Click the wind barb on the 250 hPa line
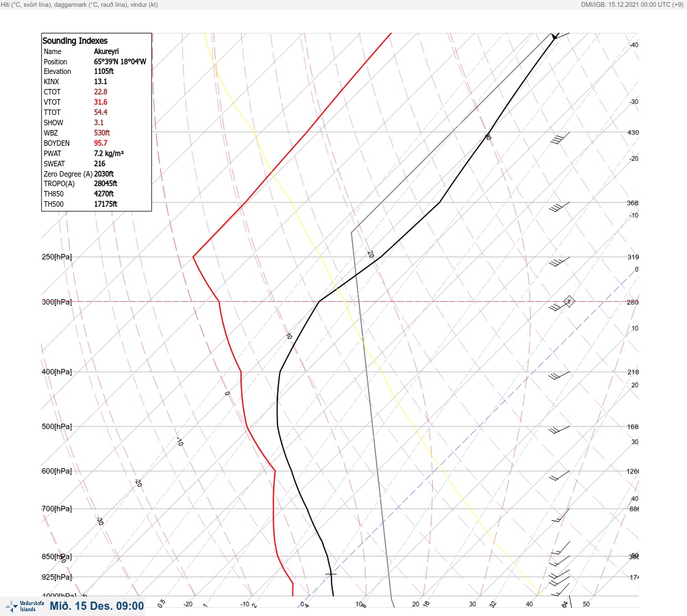The width and height of the screenshot is (687, 616). [559, 261]
